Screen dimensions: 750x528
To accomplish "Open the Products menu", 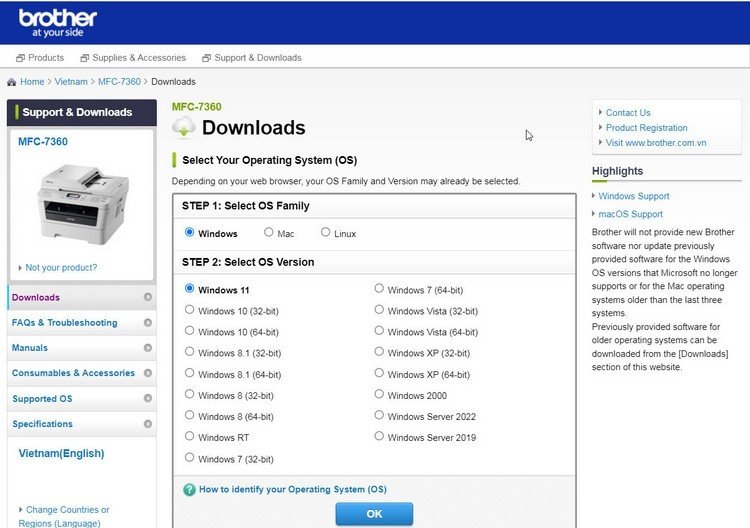I will click(x=40, y=58).
